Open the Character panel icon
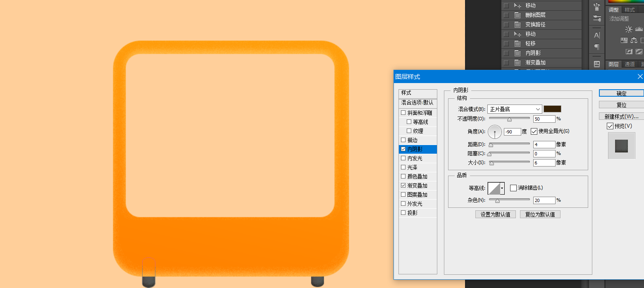 [x=596, y=35]
